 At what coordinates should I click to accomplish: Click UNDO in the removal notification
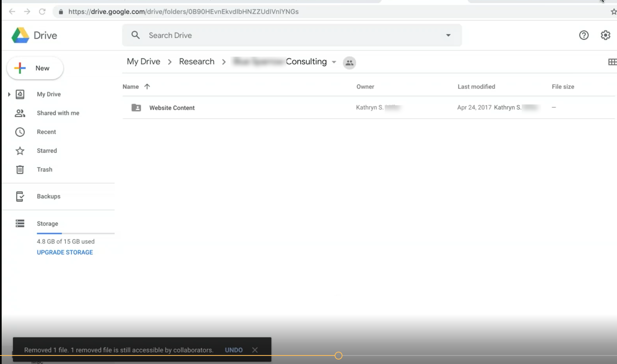[x=234, y=350]
